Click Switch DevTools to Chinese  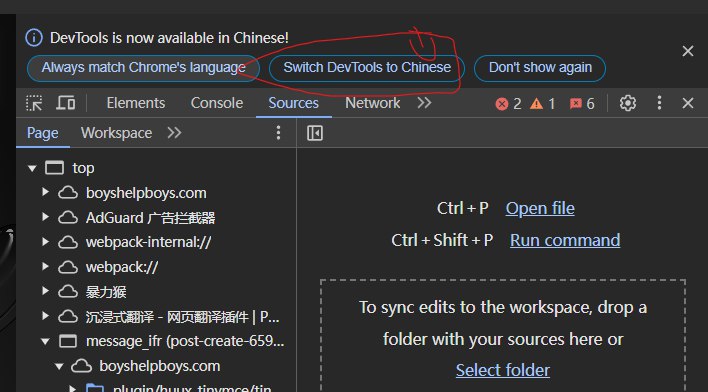click(367, 68)
